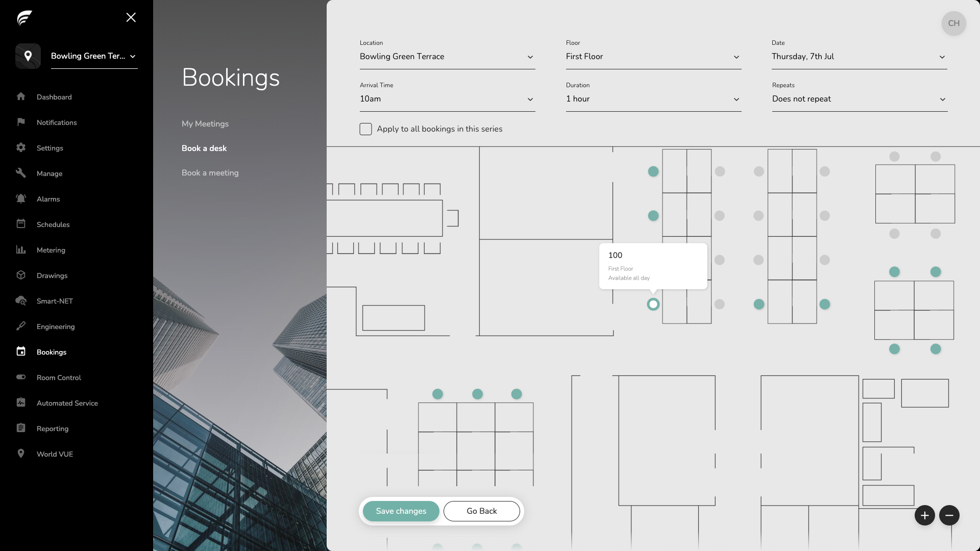The image size is (980, 551).
Task: Click the Reporting clipboard icon
Action: click(x=21, y=428)
